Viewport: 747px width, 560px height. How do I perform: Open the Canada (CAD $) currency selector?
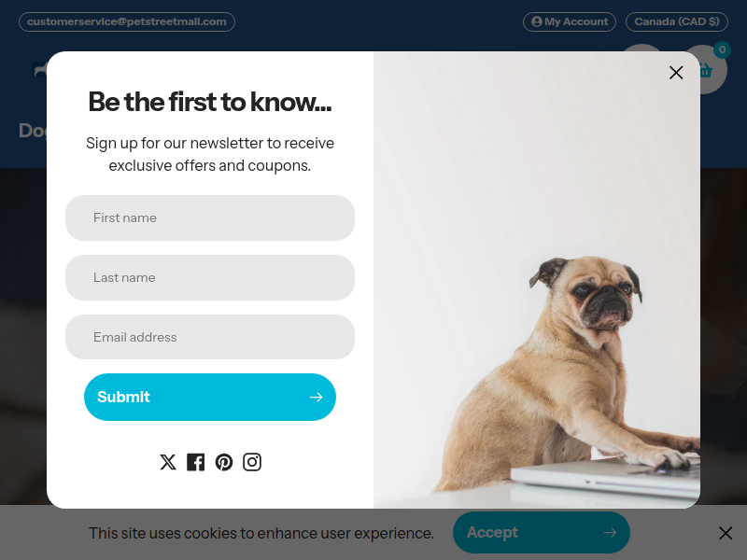coord(676,21)
